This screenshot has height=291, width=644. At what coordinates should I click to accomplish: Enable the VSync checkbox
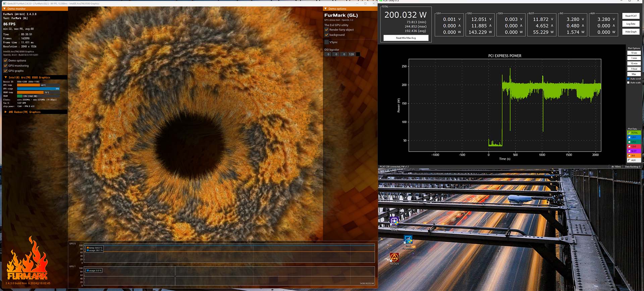click(326, 42)
